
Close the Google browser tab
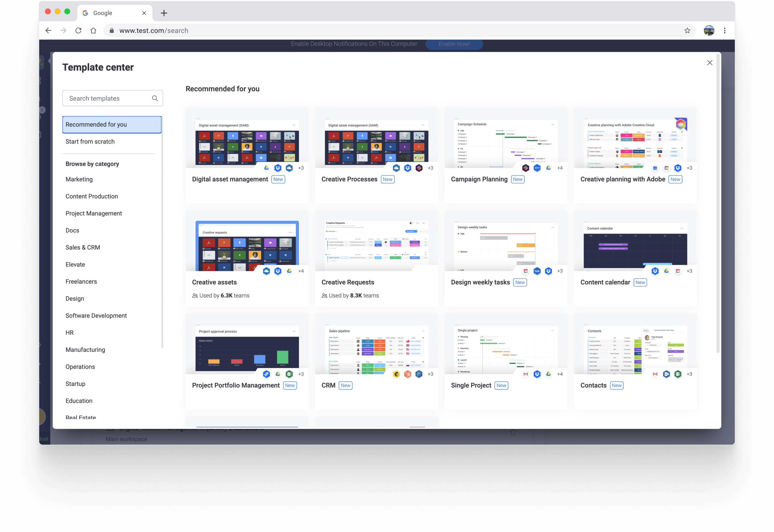144,13
